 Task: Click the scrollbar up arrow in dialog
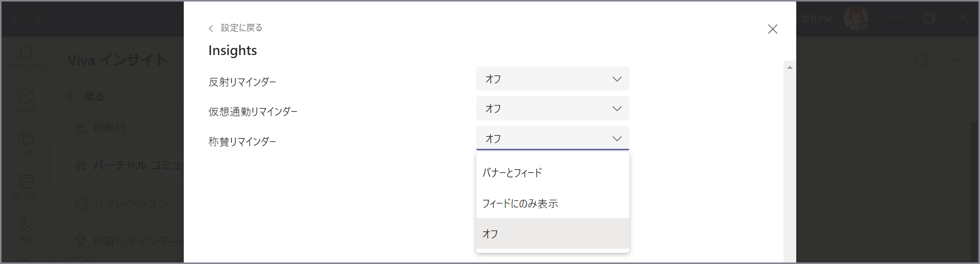pyautogui.click(x=790, y=67)
